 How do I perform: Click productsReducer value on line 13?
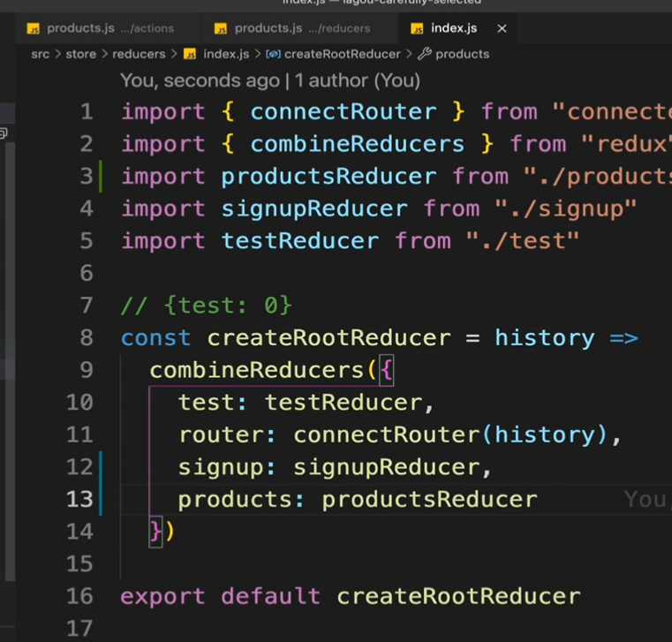point(429,499)
